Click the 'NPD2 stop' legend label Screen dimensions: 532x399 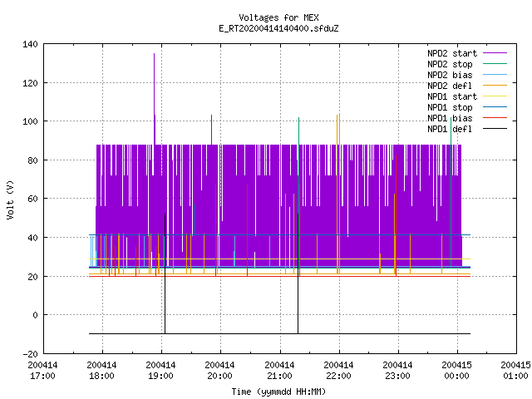[x=450, y=64]
